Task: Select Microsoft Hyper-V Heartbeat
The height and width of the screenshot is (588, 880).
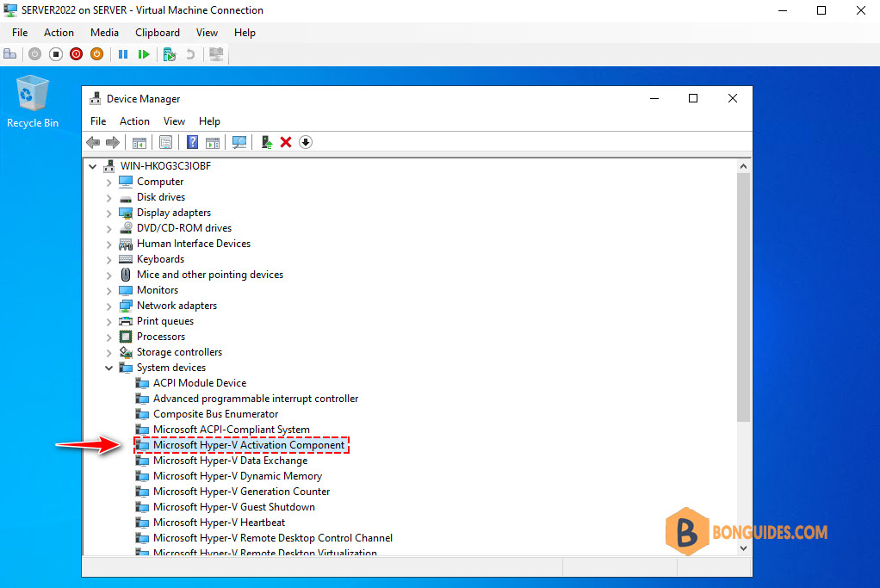Action: coord(219,523)
